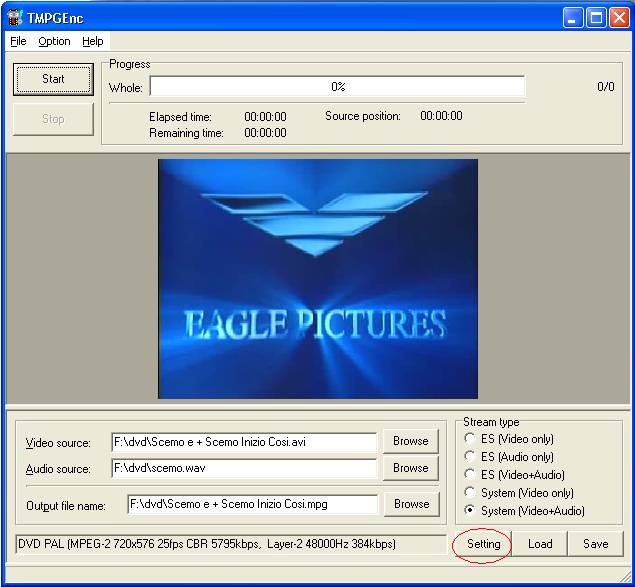The height and width of the screenshot is (587, 635).
Task: Open the Setting dialog button
Action: point(483,544)
